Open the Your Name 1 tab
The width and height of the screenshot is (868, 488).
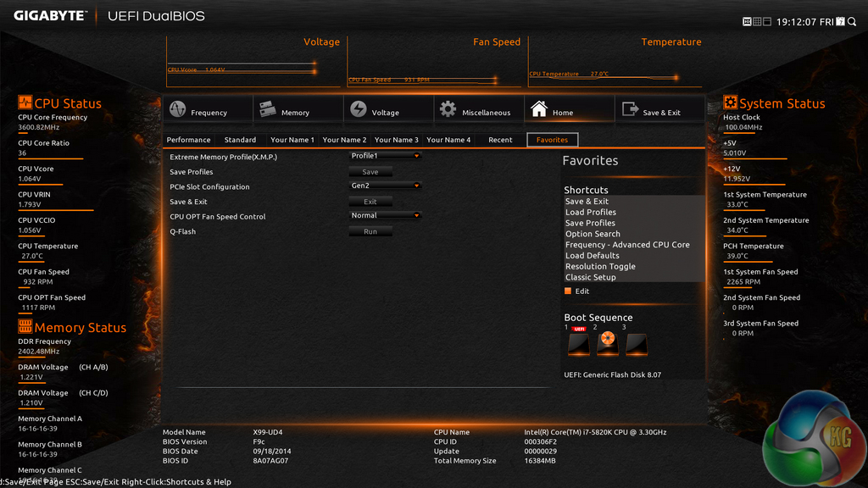pyautogui.click(x=292, y=140)
